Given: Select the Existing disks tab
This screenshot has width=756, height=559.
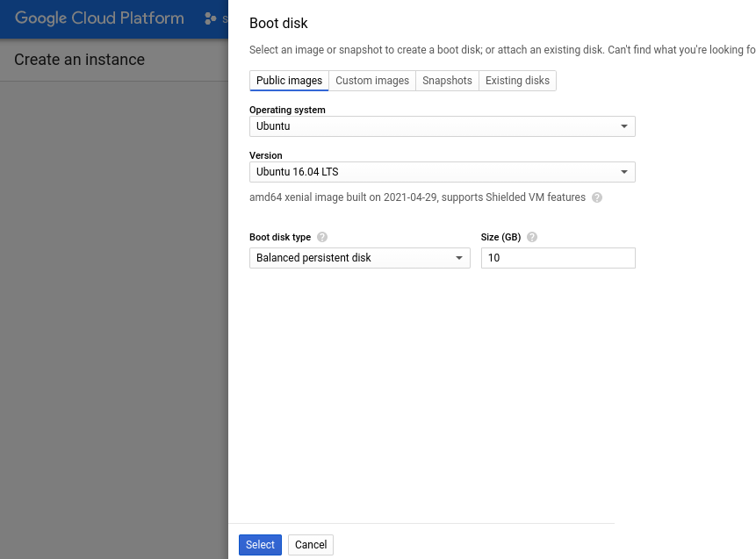Looking at the screenshot, I should [x=517, y=81].
